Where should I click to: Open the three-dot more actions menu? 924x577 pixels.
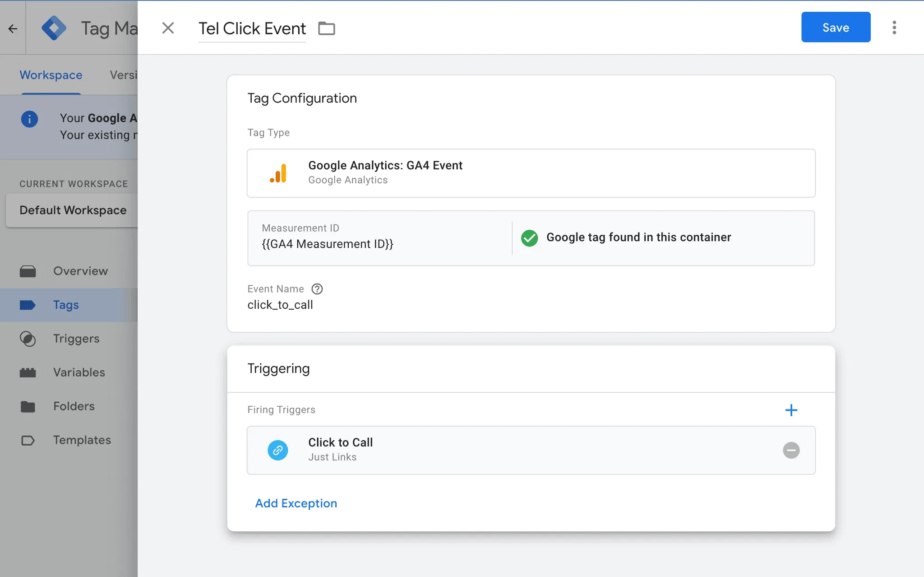click(x=894, y=28)
